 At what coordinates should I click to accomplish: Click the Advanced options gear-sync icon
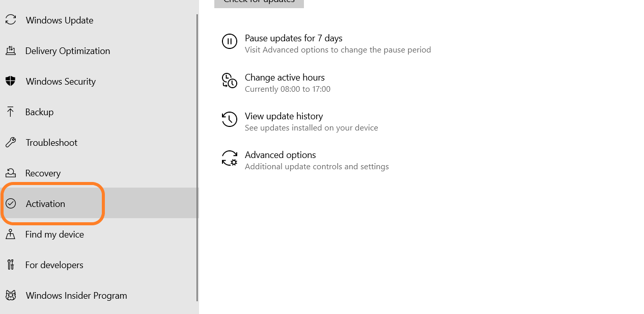tap(230, 158)
